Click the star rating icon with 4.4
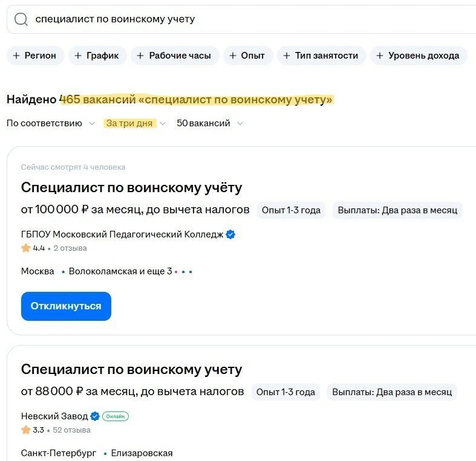476x461 pixels. click(26, 248)
